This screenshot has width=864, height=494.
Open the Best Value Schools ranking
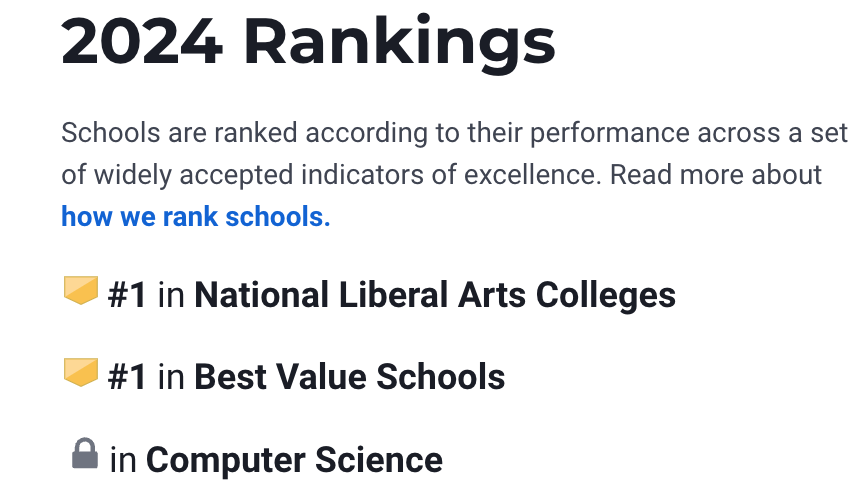coord(349,377)
